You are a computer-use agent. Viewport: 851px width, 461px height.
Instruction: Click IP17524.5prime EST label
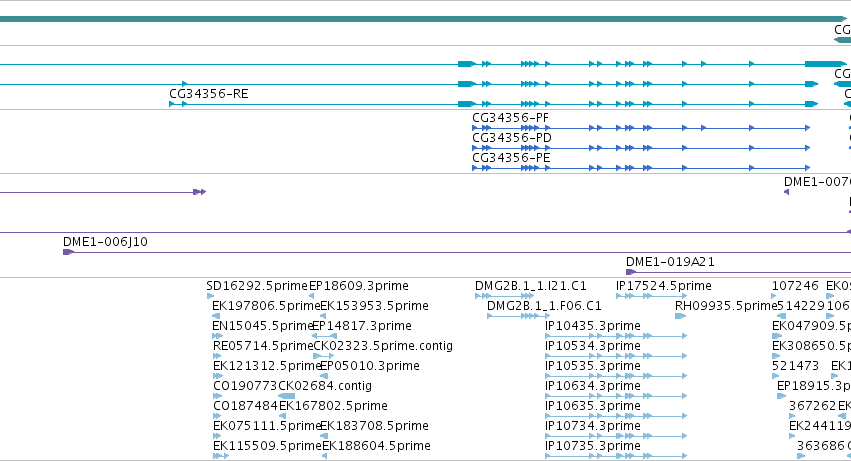tap(664, 286)
